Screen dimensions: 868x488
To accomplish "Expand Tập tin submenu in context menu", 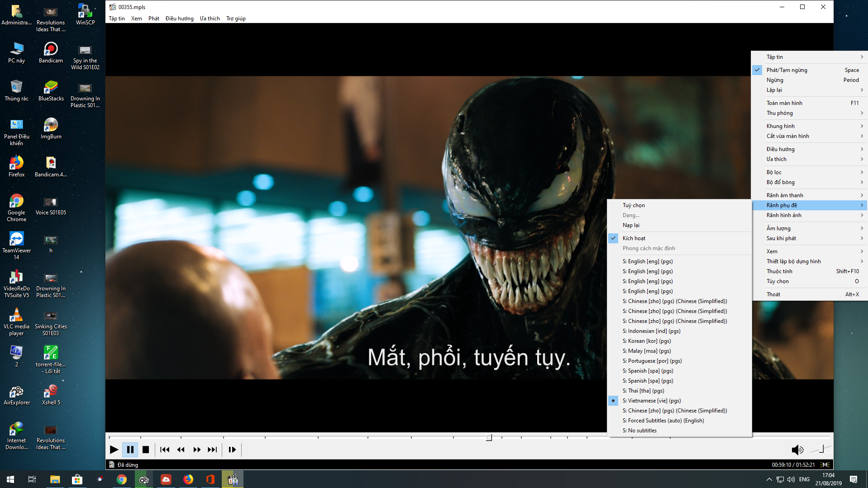I will click(810, 57).
